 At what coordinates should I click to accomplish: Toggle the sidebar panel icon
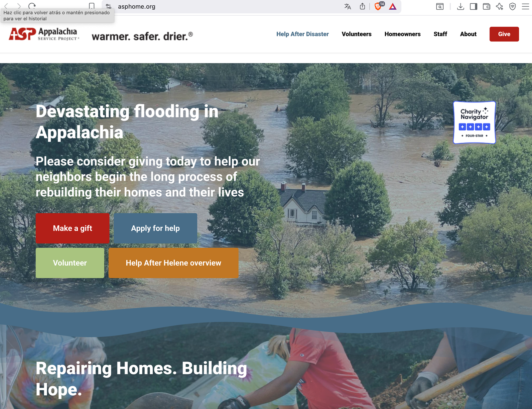(473, 6)
